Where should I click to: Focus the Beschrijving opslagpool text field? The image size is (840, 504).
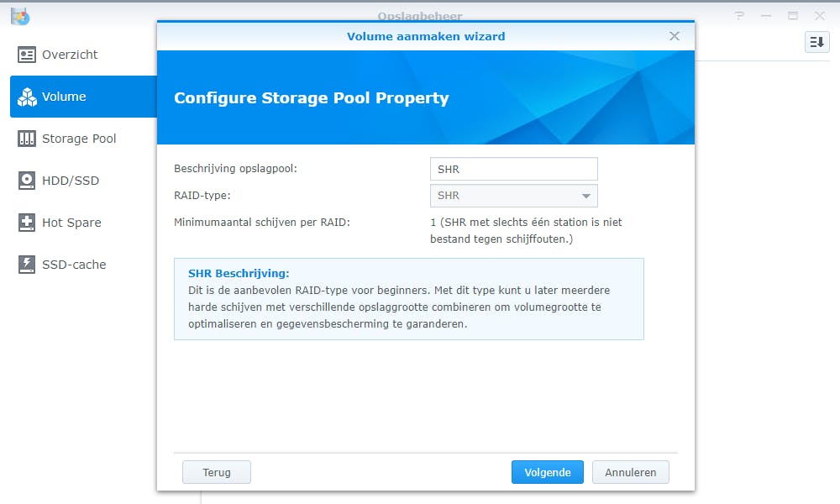point(513,169)
